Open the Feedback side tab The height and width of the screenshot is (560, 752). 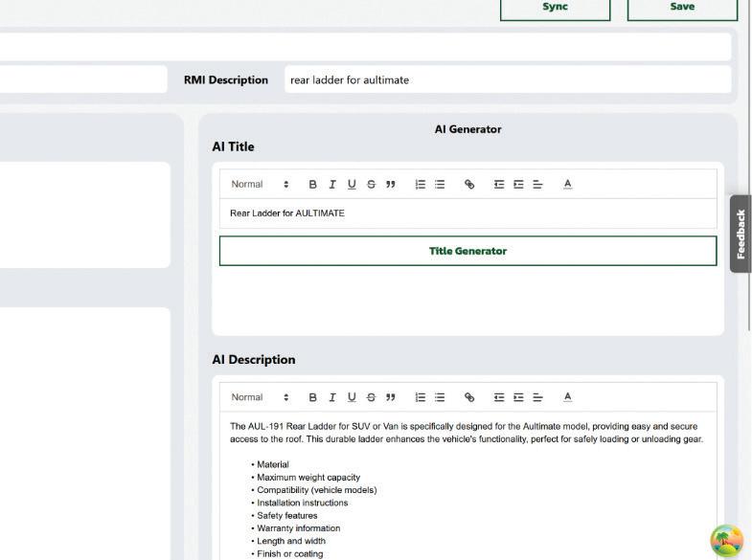(741, 234)
